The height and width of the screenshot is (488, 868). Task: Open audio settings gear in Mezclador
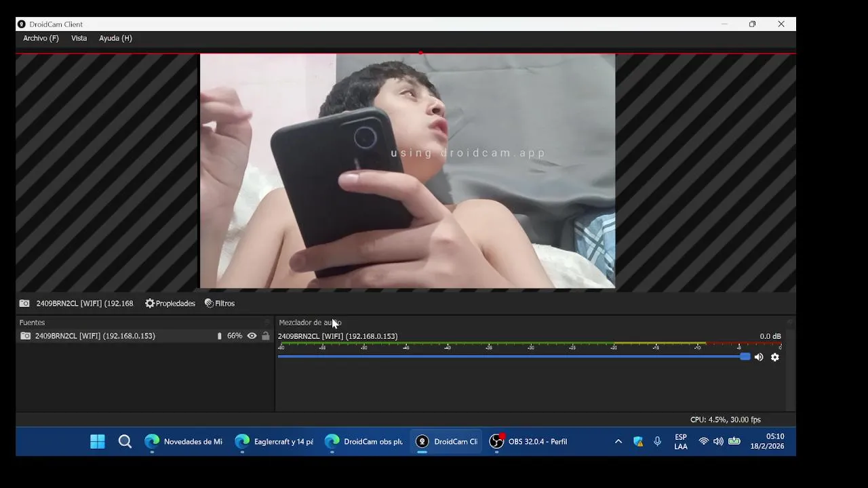[775, 357]
